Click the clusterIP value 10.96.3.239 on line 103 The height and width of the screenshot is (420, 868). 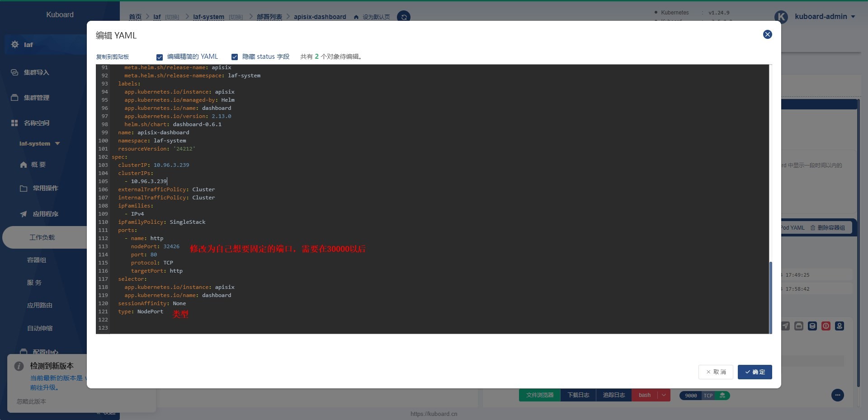(171, 165)
